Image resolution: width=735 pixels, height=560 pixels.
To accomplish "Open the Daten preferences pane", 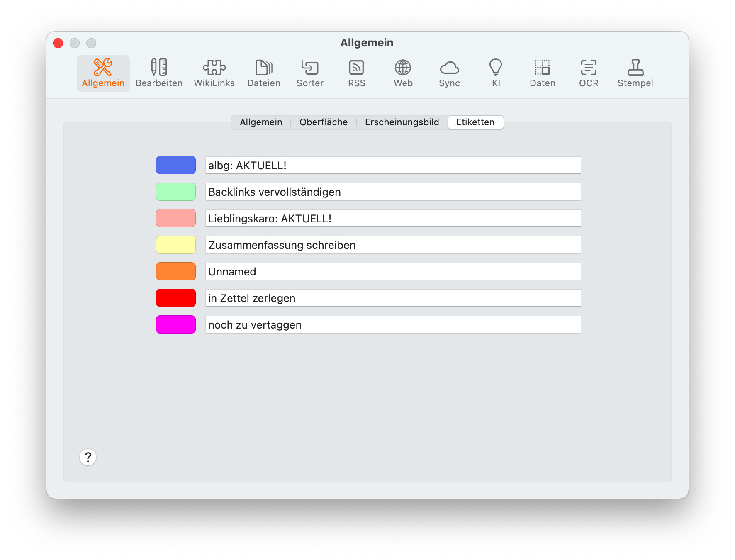I will pos(542,73).
